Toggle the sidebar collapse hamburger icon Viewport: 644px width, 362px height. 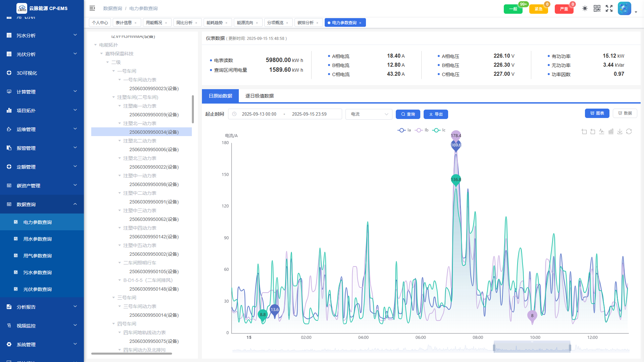pyautogui.click(x=92, y=8)
